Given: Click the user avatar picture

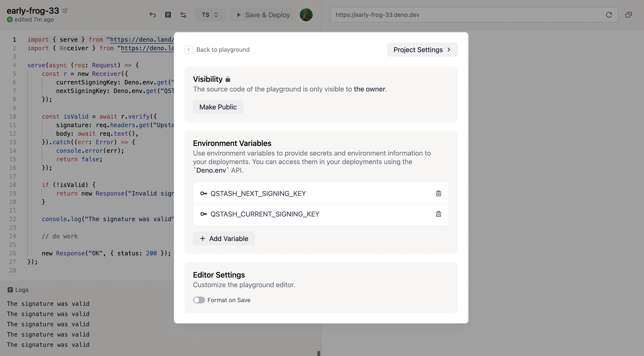Looking at the screenshot, I should click(306, 15).
